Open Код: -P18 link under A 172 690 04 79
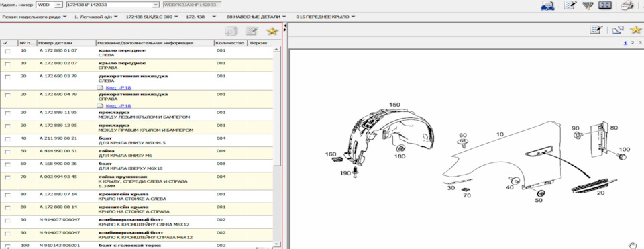Image resolution: width=644 pixels, height=249 pixels. click(x=118, y=105)
